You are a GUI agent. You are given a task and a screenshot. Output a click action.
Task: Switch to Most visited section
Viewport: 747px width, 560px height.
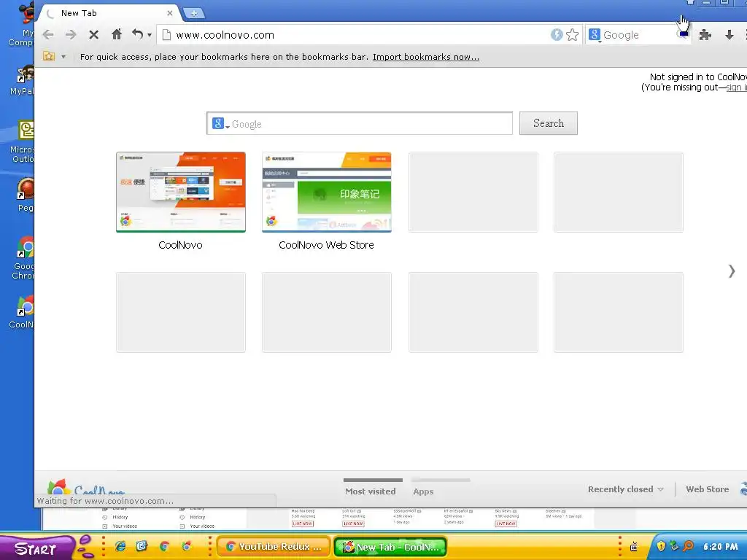(x=371, y=491)
